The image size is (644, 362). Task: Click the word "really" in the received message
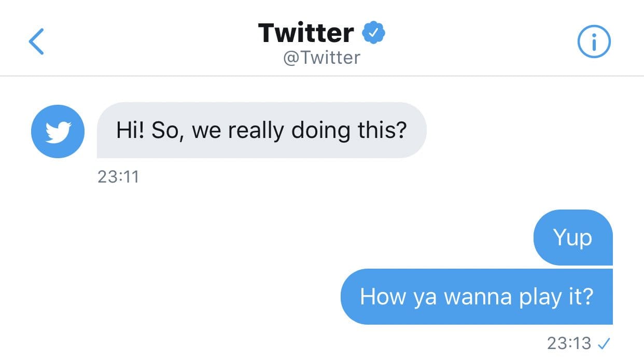pos(257,130)
